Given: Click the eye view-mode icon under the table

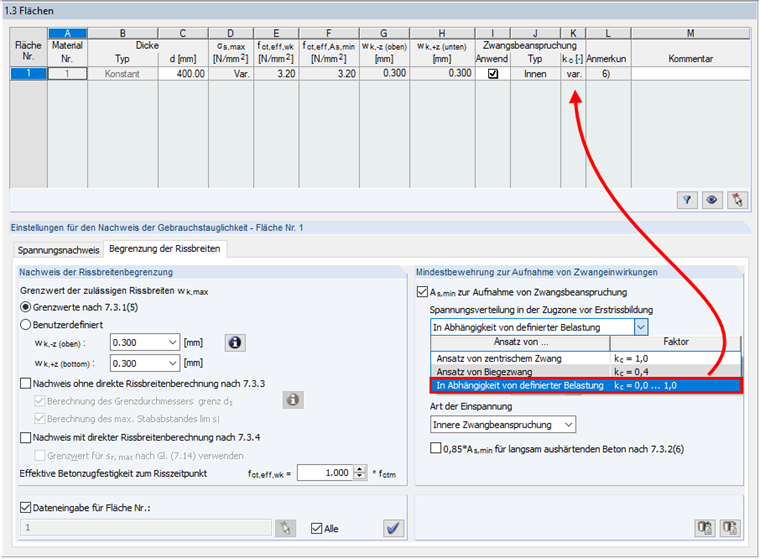Looking at the screenshot, I should tap(712, 200).
